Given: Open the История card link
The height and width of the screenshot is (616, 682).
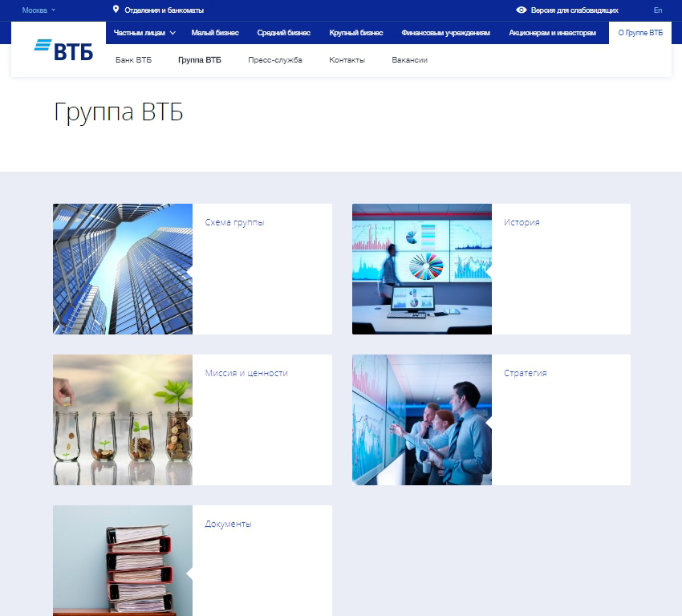Looking at the screenshot, I should tap(522, 222).
